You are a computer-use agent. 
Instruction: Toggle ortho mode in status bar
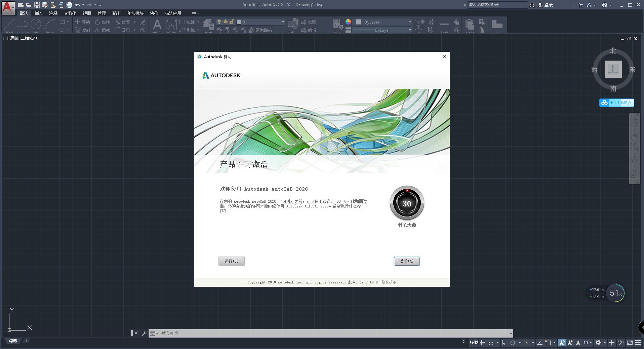tap(505, 343)
